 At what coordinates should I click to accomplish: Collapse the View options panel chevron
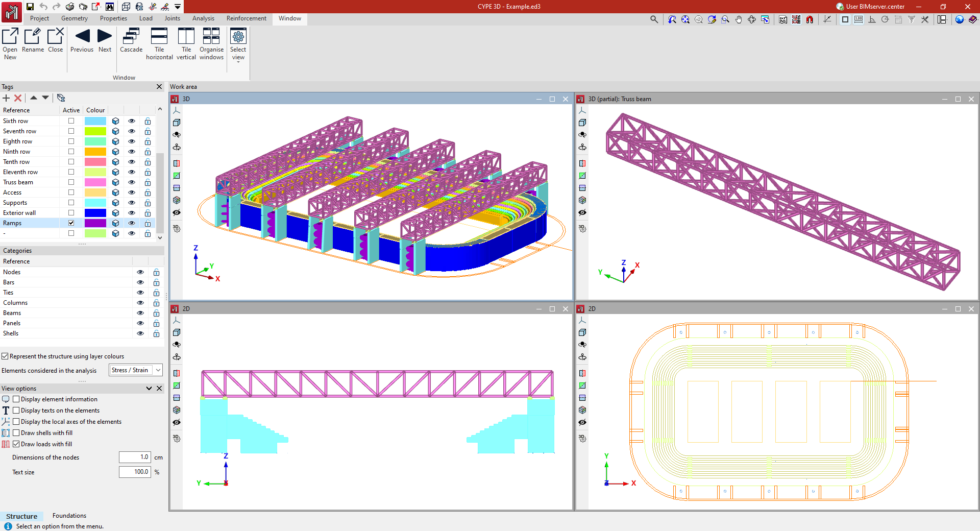149,389
